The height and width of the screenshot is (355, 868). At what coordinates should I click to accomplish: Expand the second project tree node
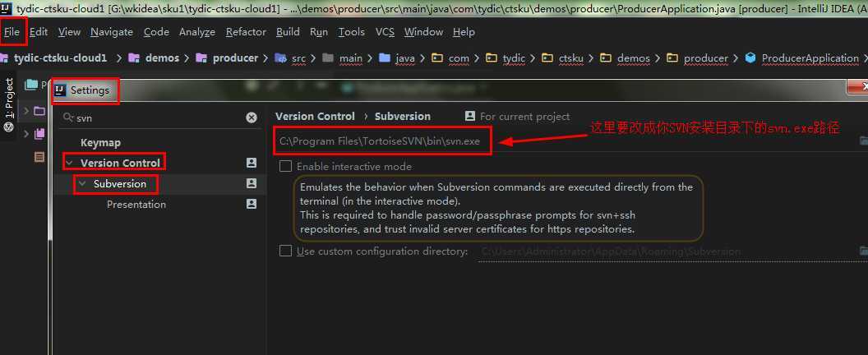click(25, 133)
